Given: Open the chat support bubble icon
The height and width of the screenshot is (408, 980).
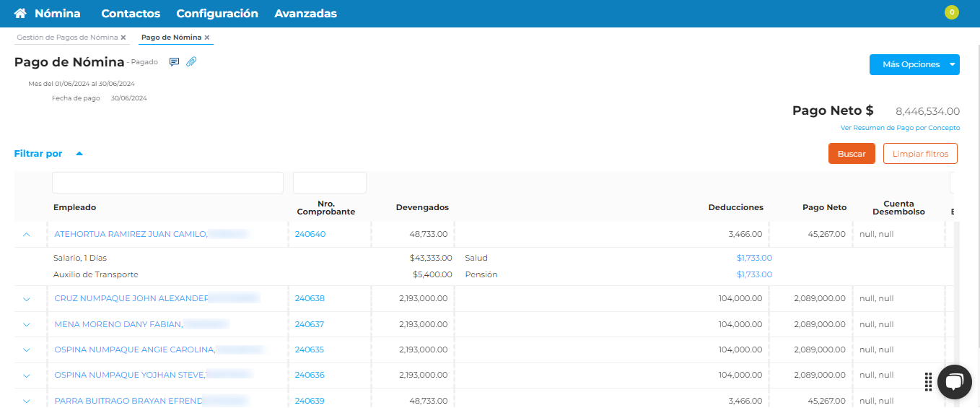Looking at the screenshot, I should [954, 381].
